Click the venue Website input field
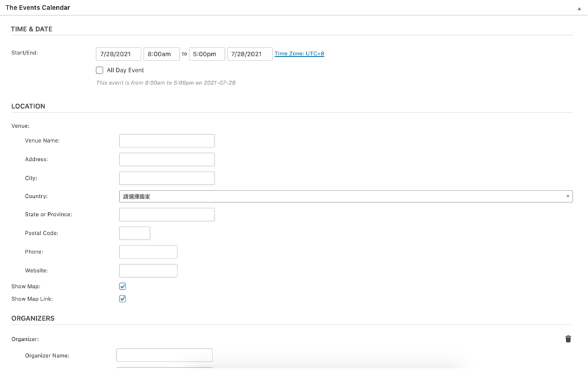Viewport: 588px width, 369px height. point(148,271)
